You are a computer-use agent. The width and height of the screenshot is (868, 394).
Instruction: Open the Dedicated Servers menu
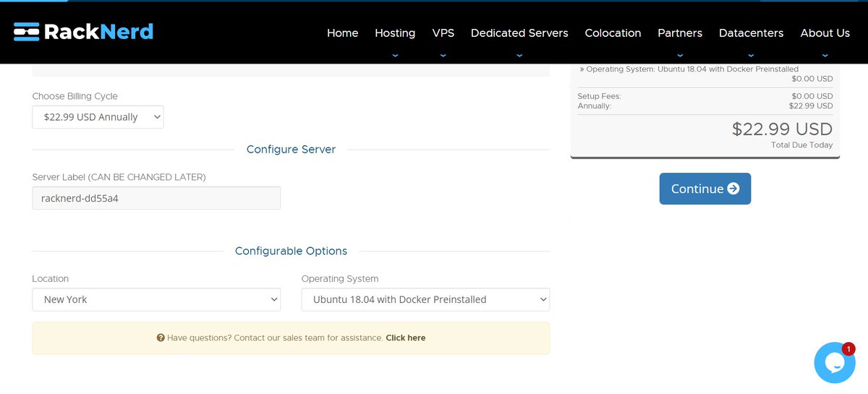[519, 33]
